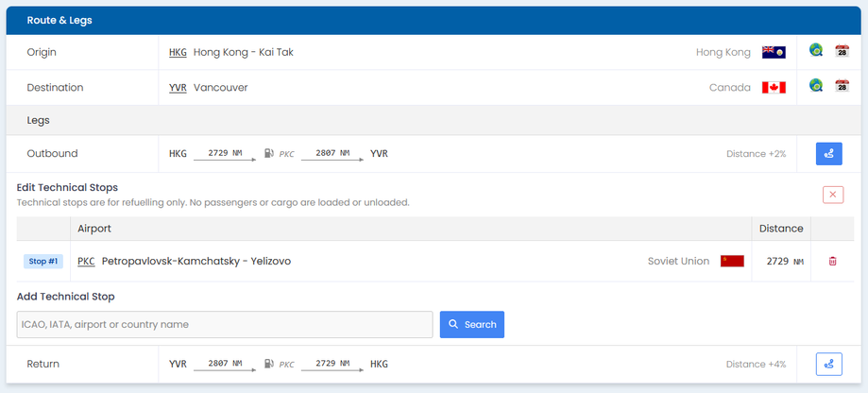The height and width of the screenshot is (393, 868).
Task: Click the Canada flag icon
Action: 774,88
